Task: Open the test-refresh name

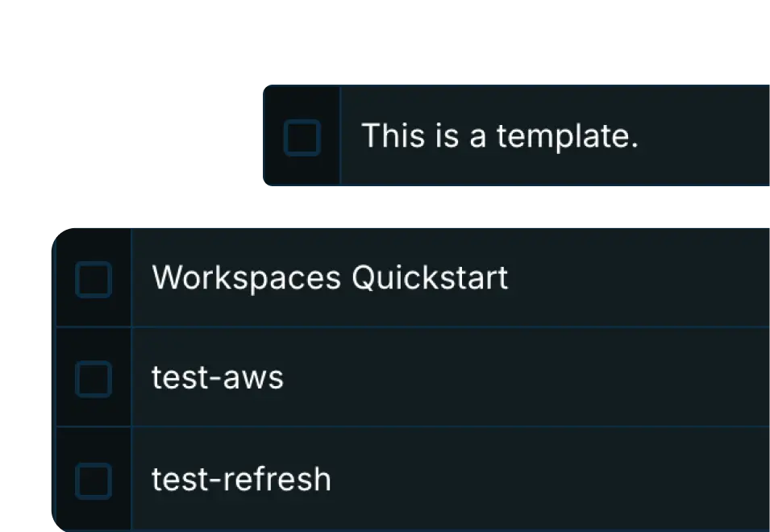Action: pyautogui.click(x=241, y=480)
